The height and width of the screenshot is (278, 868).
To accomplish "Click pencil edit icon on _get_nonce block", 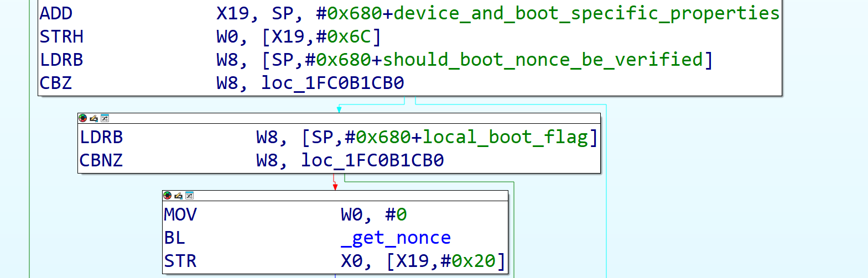I will 178,196.
